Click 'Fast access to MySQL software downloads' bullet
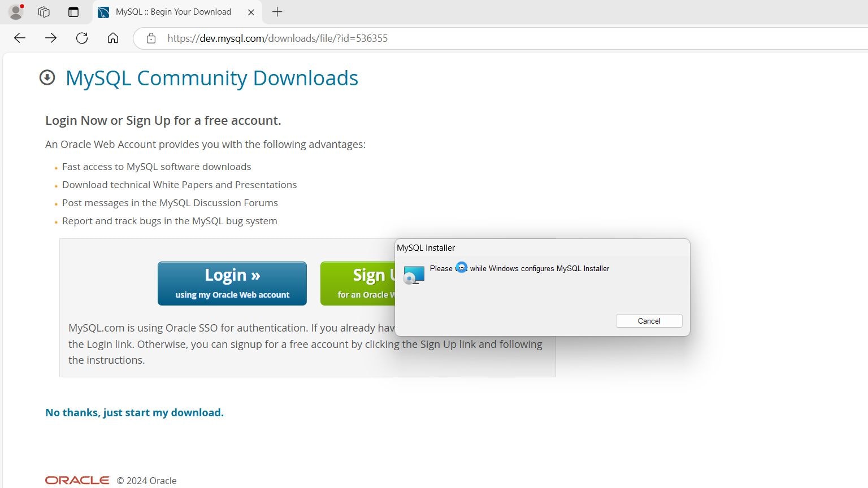The height and width of the screenshot is (488, 868). click(x=157, y=167)
